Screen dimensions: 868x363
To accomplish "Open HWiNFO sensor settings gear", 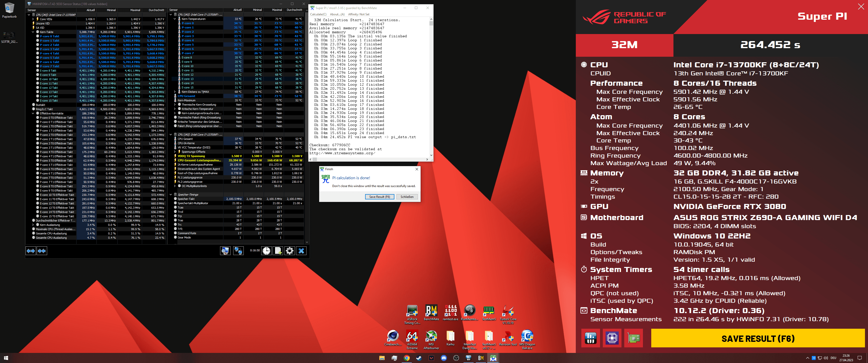I will pos(289,251).
